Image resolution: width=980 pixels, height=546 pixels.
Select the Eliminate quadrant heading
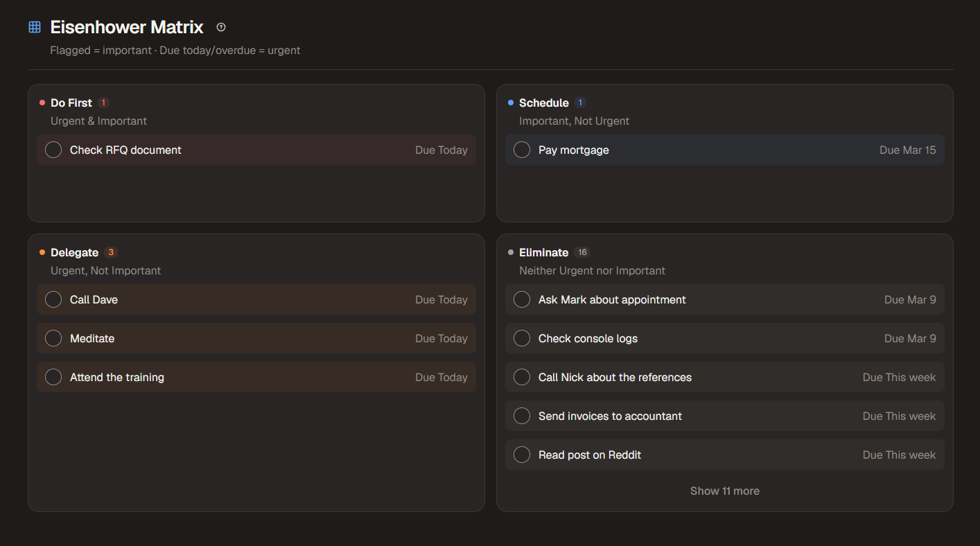tap(543, 252)
